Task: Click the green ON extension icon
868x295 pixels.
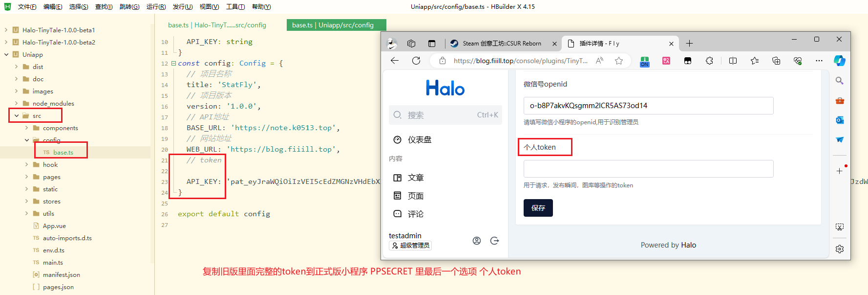Action: coord(645,61)
